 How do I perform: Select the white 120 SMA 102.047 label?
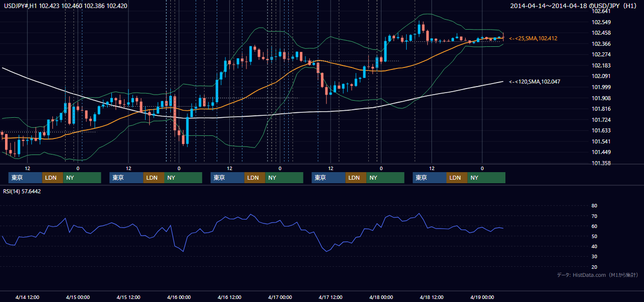pos(534,82)
